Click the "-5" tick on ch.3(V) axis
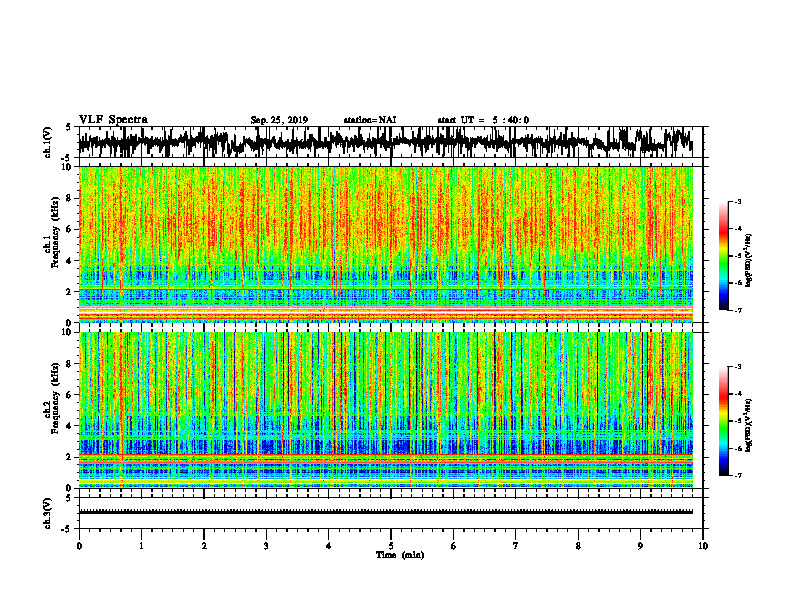The width and height of the screenshot is (792, 612). click(x=68, y=529)
